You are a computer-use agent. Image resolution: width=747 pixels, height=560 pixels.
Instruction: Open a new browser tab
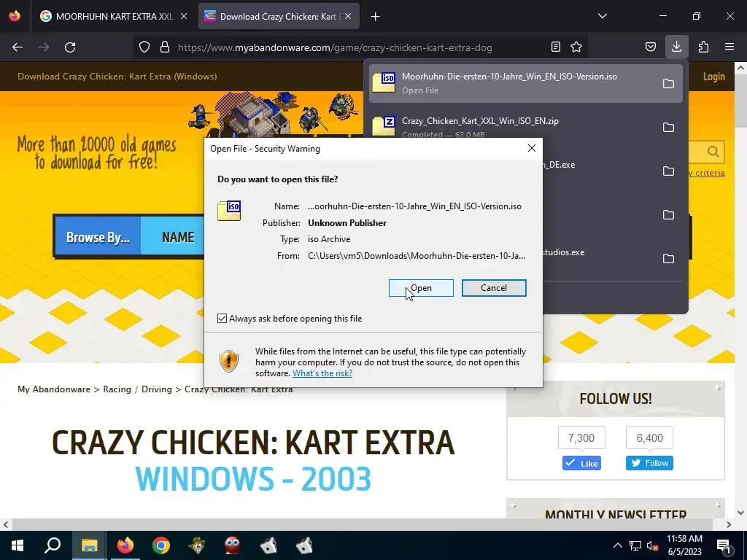376,17
